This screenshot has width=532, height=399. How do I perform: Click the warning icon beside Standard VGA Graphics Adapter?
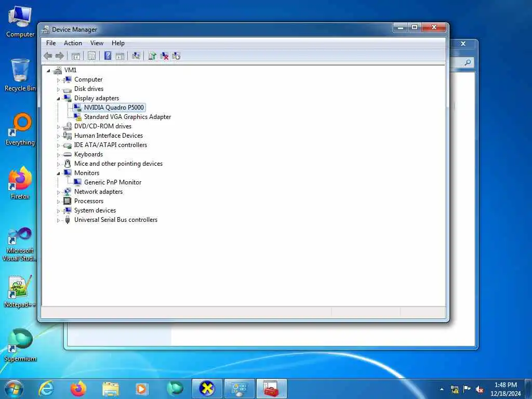pos(78,117)
